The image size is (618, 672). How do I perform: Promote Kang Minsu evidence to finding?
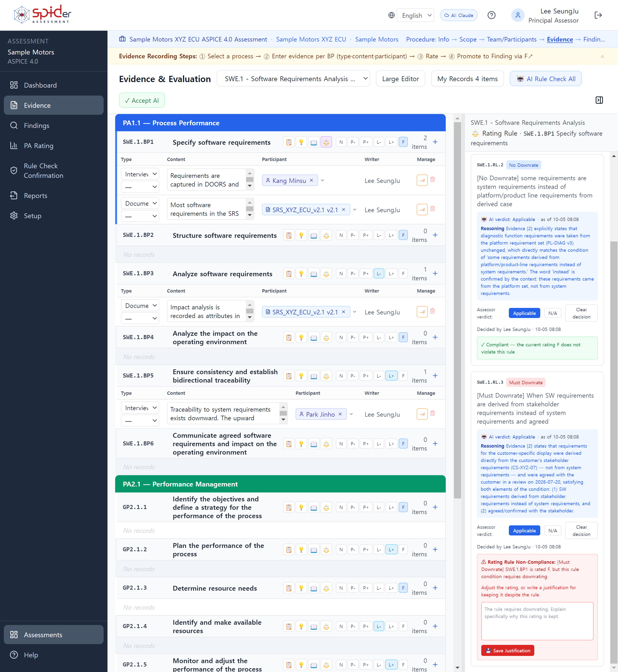(x=422, y=180)
